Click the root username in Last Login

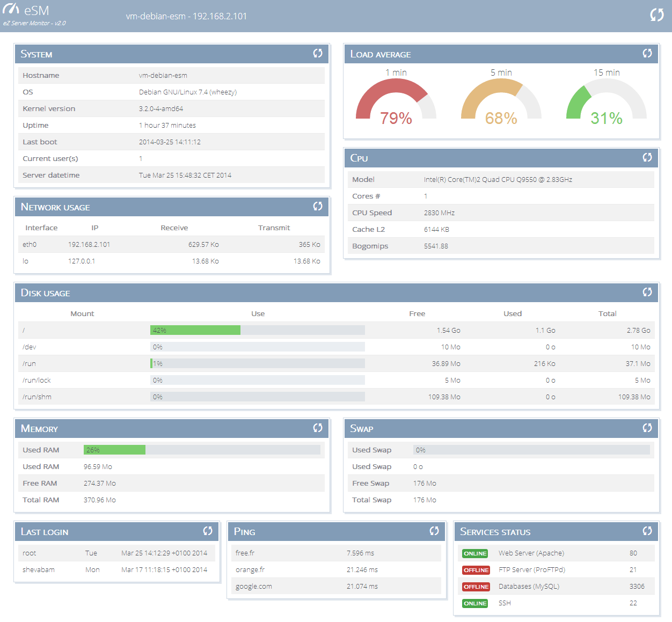click(30, 553)
